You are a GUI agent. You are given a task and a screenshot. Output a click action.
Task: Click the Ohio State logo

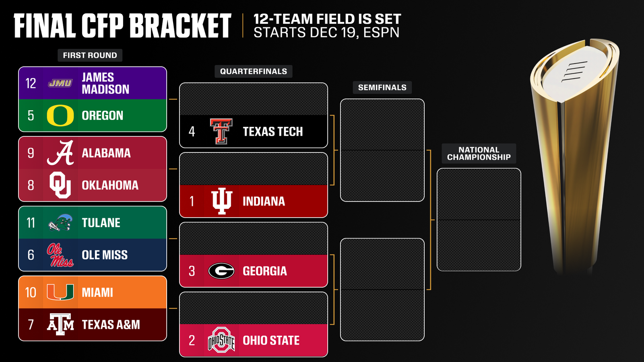(x=221, y=340)
